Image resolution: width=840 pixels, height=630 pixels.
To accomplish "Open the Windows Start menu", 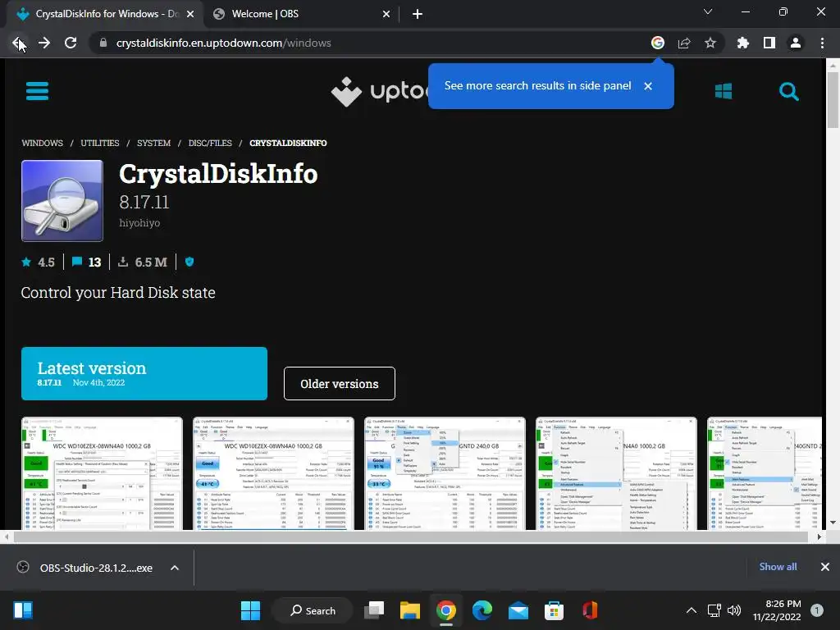I will coord(250,610).
